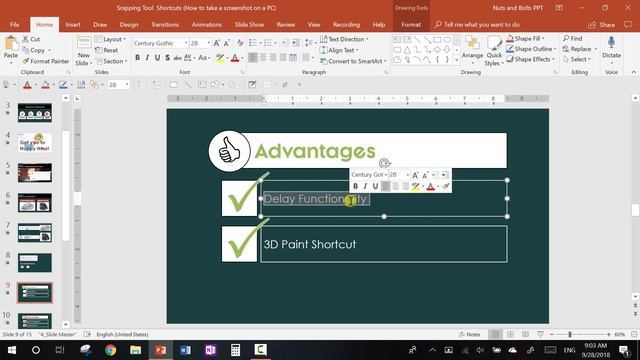Toggle Strikethrough in ribbon
Screen dimensions: 640x360
[x=177, y=58]
